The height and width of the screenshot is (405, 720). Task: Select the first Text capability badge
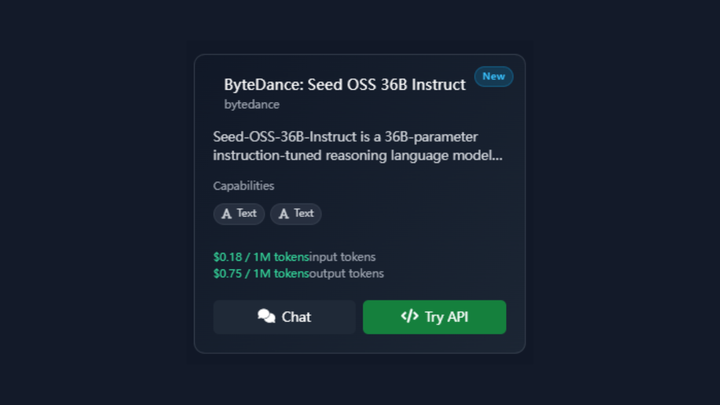tap(239, 214)
